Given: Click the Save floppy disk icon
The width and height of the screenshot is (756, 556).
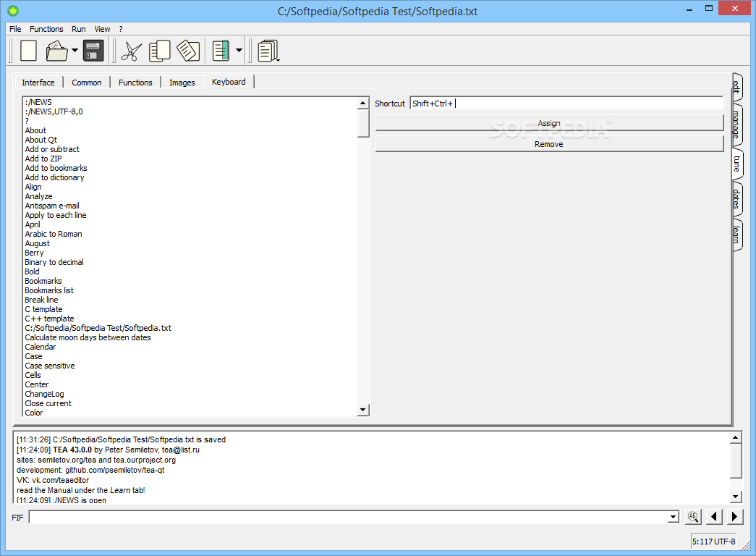Looking at the screenshot, I should coord(93,51).
